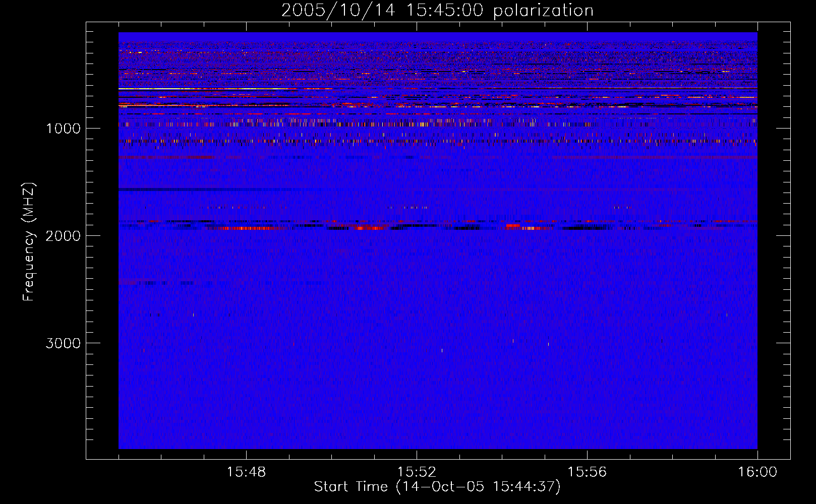The image size is (816, 504).
Task: Click the 'Frequency (MHZ)' y-axis label
Action: coord(29,242)
